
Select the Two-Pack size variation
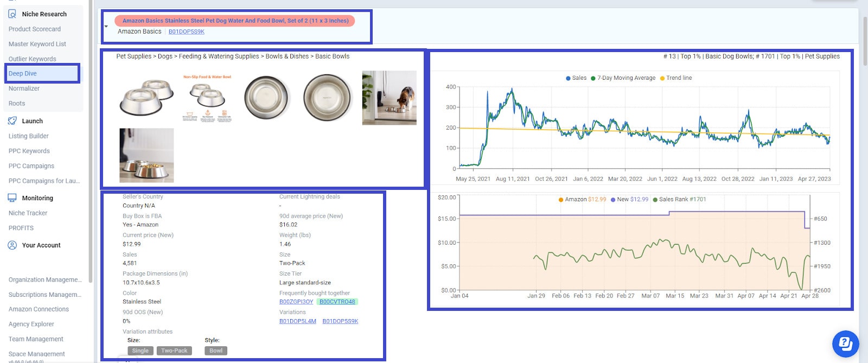174,351
